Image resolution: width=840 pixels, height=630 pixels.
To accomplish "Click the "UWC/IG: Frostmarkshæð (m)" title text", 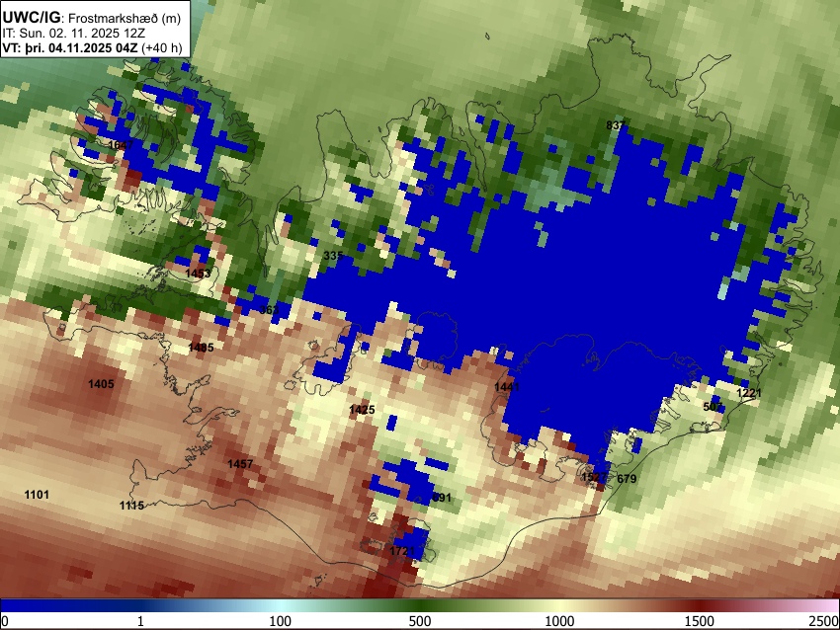I will [x=92, y=18].
